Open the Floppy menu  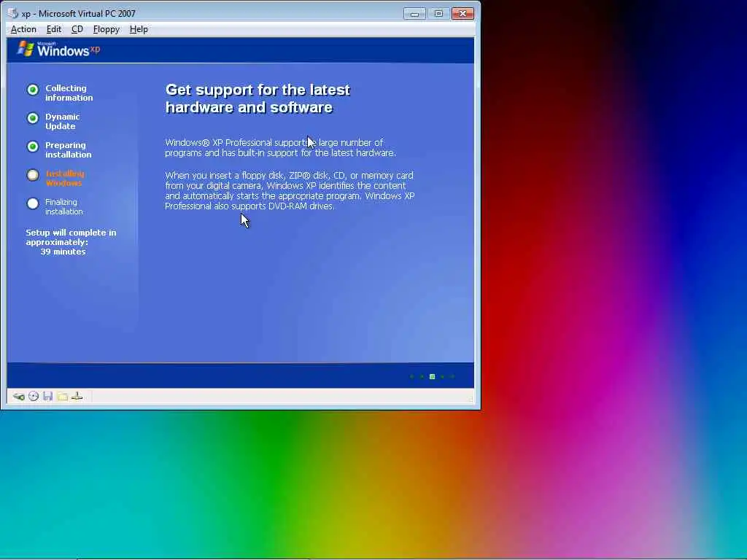click(x=107, y=29)
